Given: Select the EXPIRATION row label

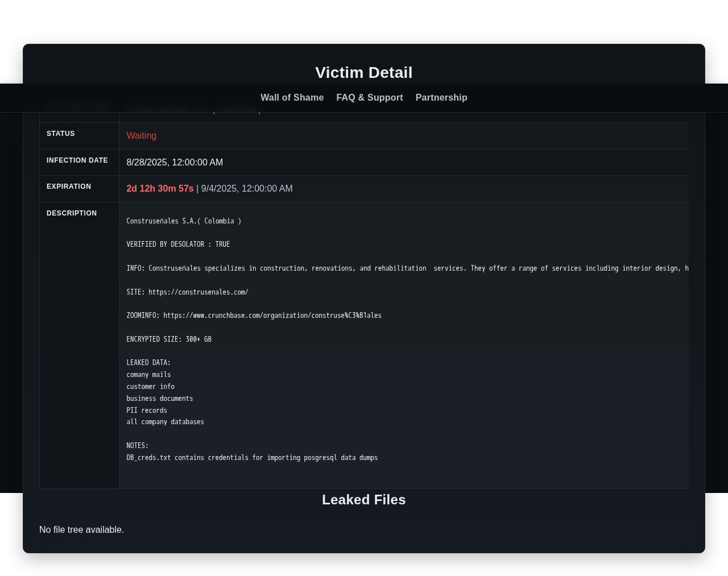Looking at the screenshot, I should [69, 187].
